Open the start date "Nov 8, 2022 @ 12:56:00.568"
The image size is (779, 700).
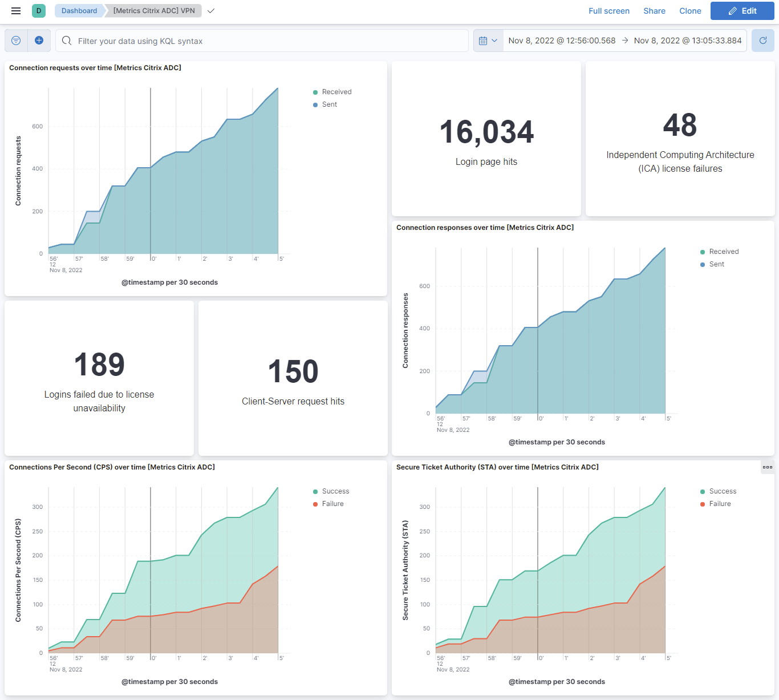561,40
